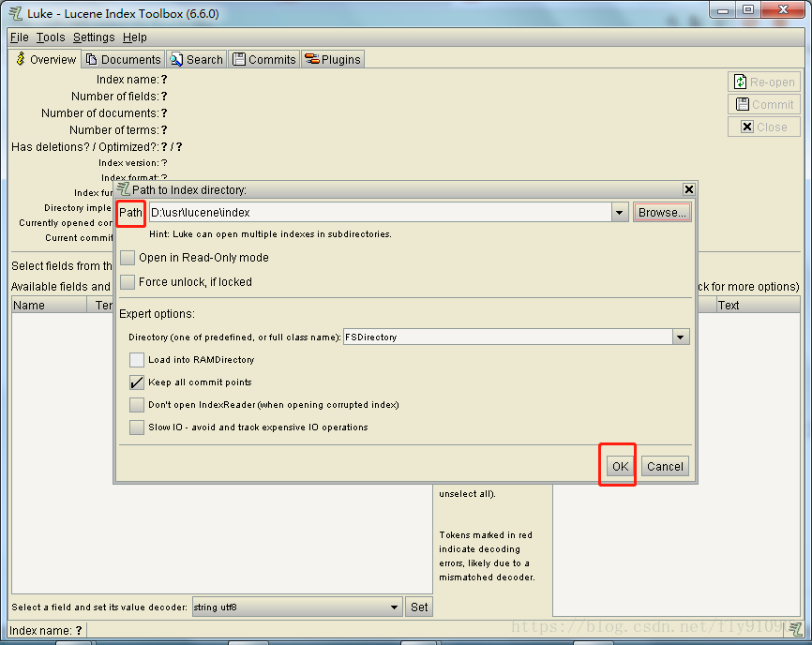Uncheck Keep all commit points

137,382
